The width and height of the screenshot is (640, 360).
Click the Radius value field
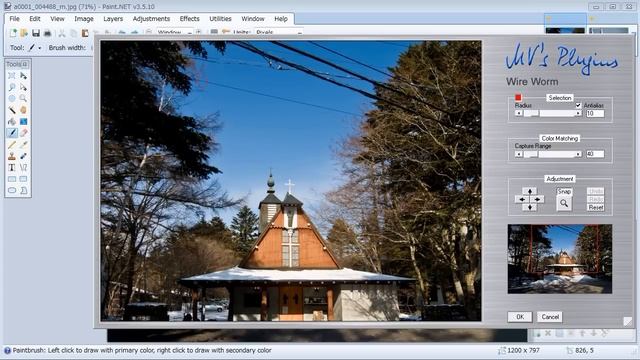(595, 113)
